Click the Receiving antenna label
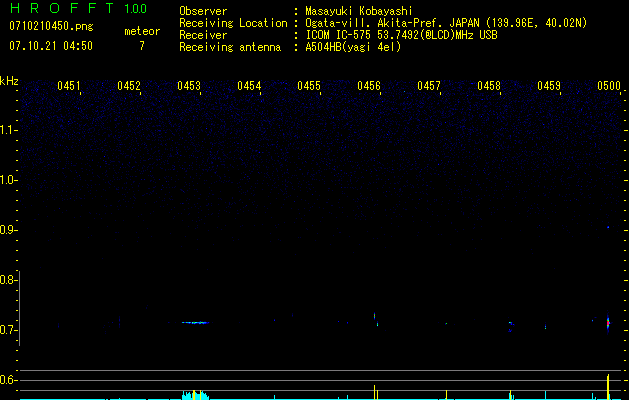The height and width of the screenshot is (400, 629). coord(230,47)
